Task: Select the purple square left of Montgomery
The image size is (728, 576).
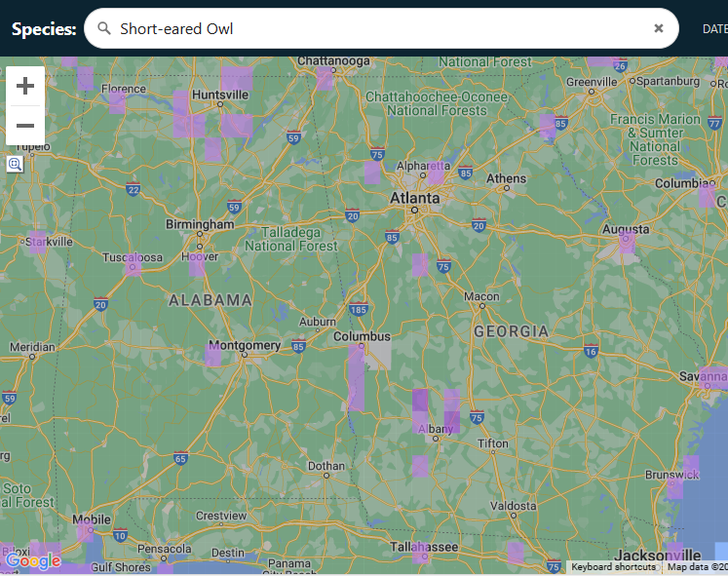Action: (x=212, y=356)
